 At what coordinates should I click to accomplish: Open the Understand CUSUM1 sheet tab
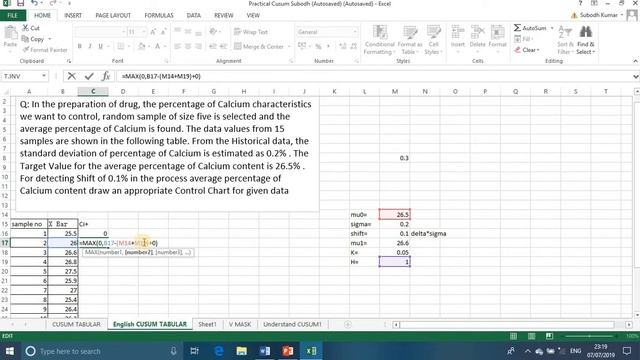tap(292, 324)
